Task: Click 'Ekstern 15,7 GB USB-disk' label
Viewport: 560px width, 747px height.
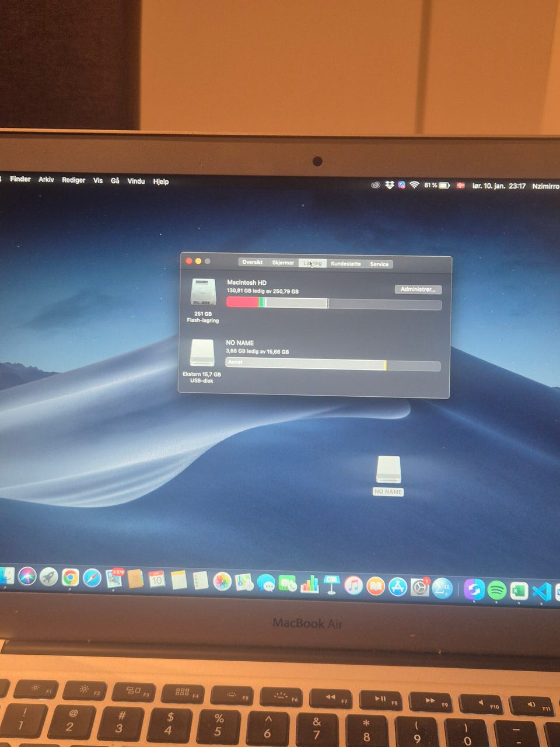Action: [x=202, y=378]
